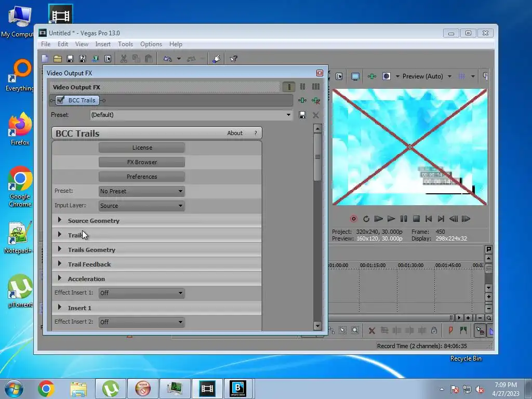Click the FX panel vertical scrollbar thumb

[x=317, y=157]
